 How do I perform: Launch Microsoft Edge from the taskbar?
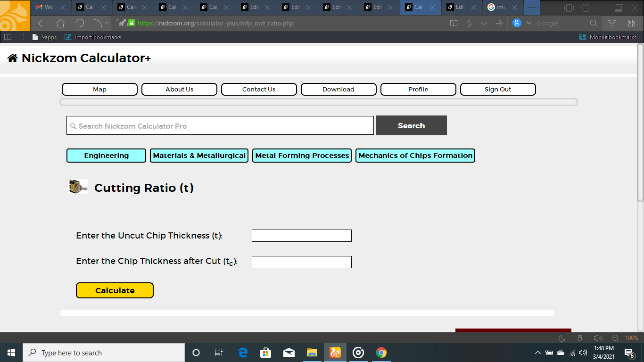(243, 353)
